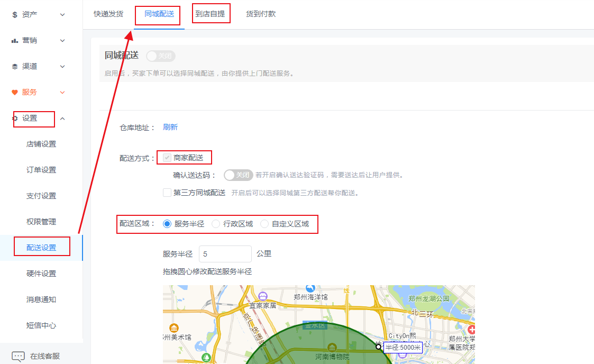Click the 营销 bar chart icon
The image size is (594, 364).
[x=15, y=41]
